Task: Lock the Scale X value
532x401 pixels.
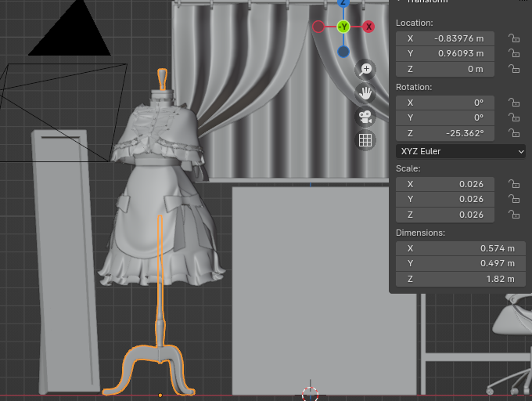Action: (x=514, y=184)
